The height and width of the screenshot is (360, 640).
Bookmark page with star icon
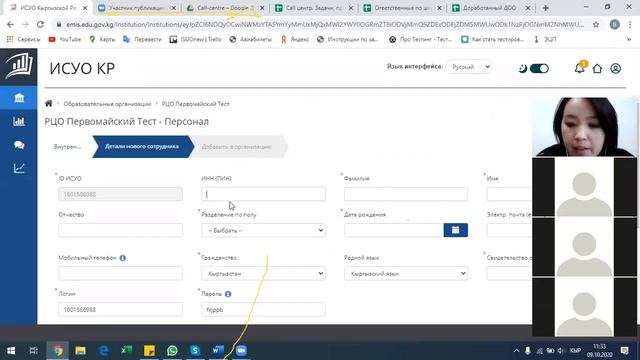tap(596, 24)
